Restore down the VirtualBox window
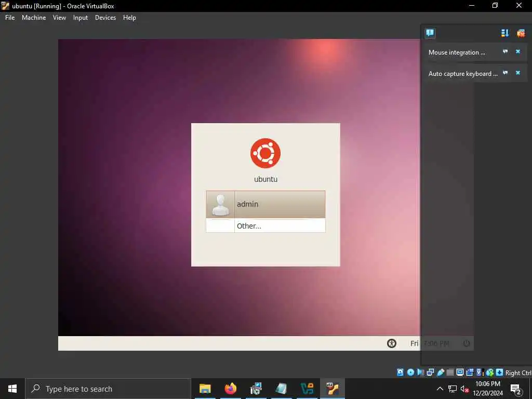The image size is (532, 399). (495, 5)
